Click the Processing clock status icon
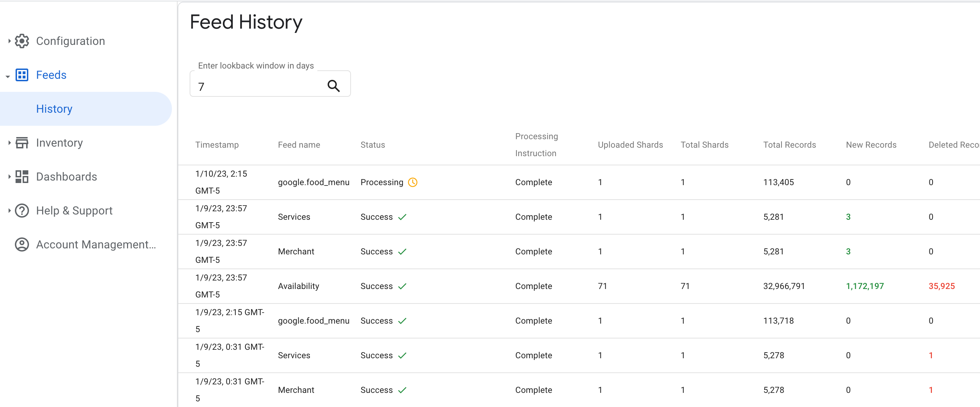 coord(413,182)
